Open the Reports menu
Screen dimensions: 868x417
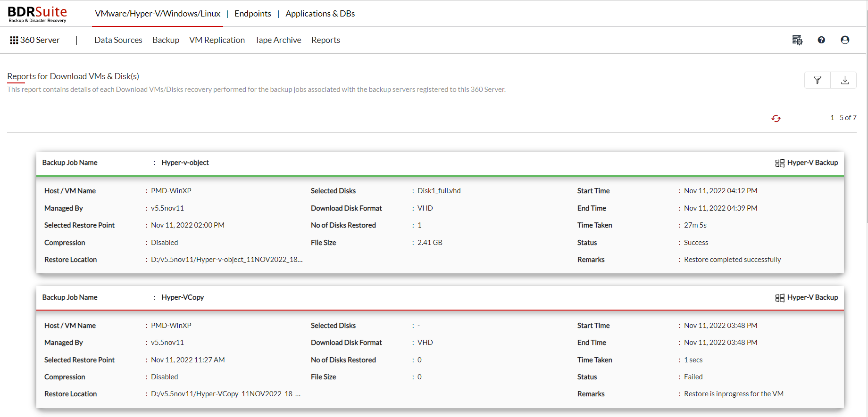coord(325,40)
